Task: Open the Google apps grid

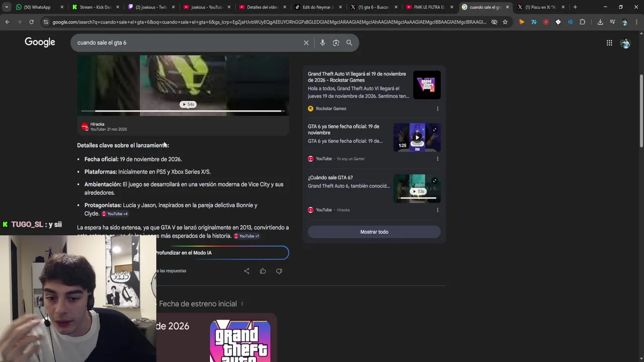Action: 609,43
